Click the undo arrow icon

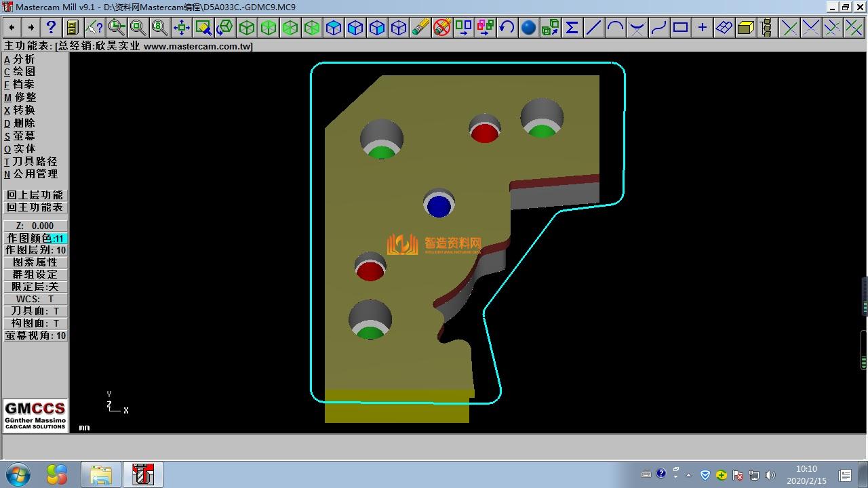(x=507, y=27)
